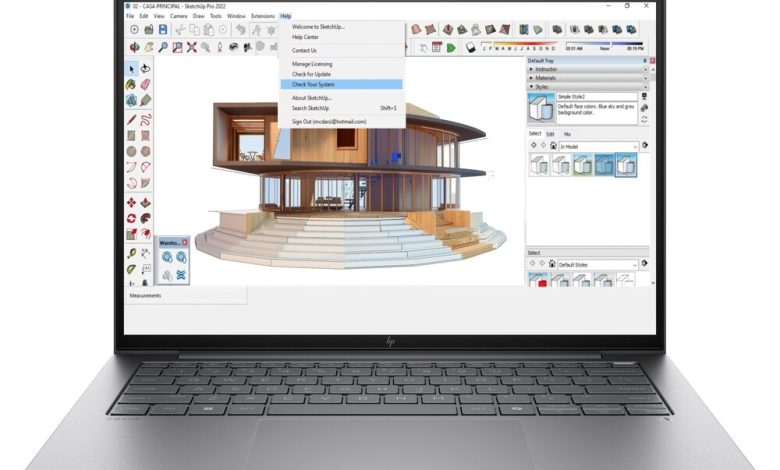Click the Measurements input box
780x470 pixels.
coord(204,295)
